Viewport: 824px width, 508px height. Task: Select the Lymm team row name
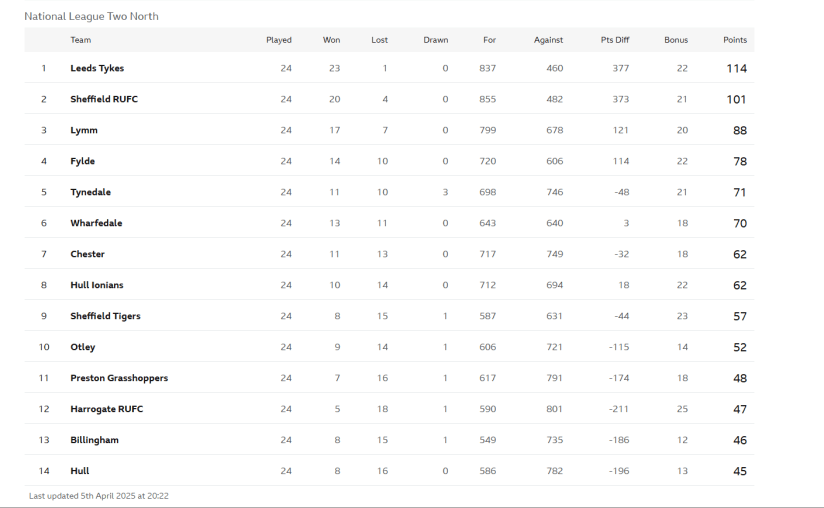coord(84,130)
